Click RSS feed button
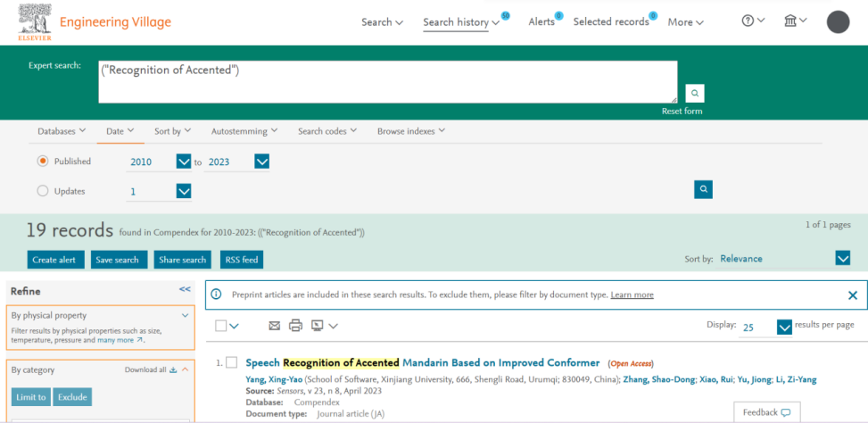Screen dimensions: 868x423 pos(242,260)
